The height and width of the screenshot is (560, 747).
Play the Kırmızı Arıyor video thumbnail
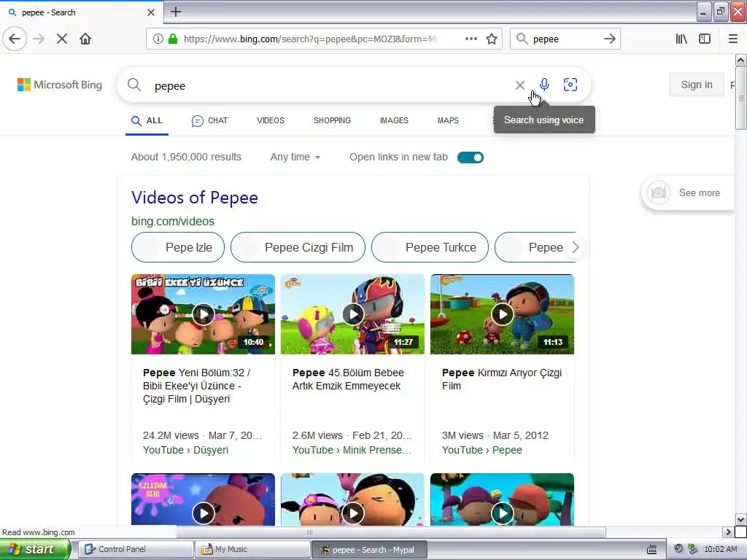tap(502, 314)
